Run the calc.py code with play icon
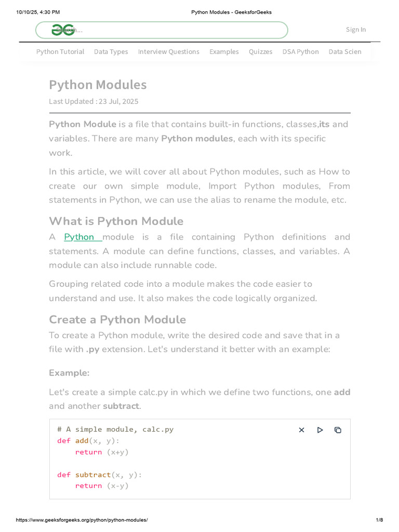This screenshot has height=532, width=399. [x=320, y=430]
